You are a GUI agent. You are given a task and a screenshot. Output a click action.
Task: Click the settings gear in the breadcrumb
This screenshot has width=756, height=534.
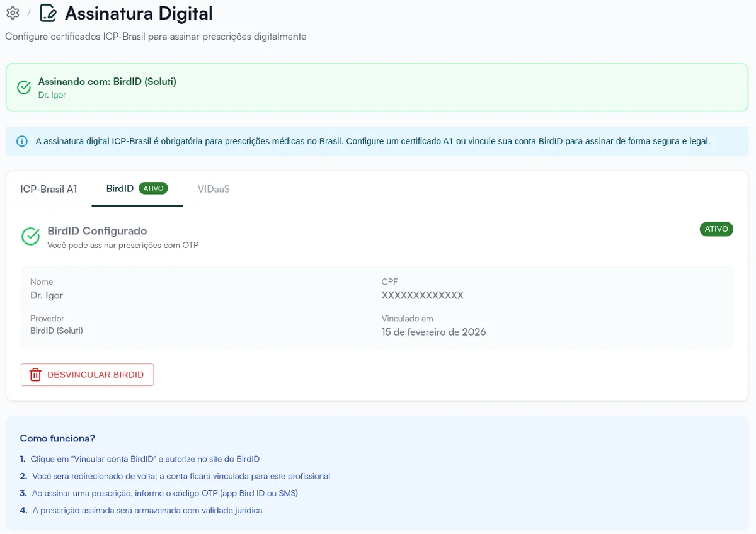tap(12, 13)
